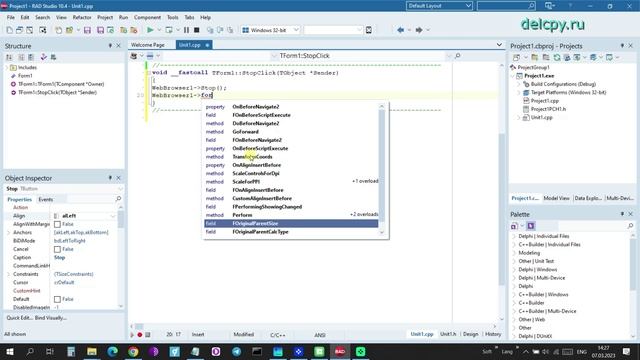
Task: Open Windows Start menu
Action: point(9,351)
